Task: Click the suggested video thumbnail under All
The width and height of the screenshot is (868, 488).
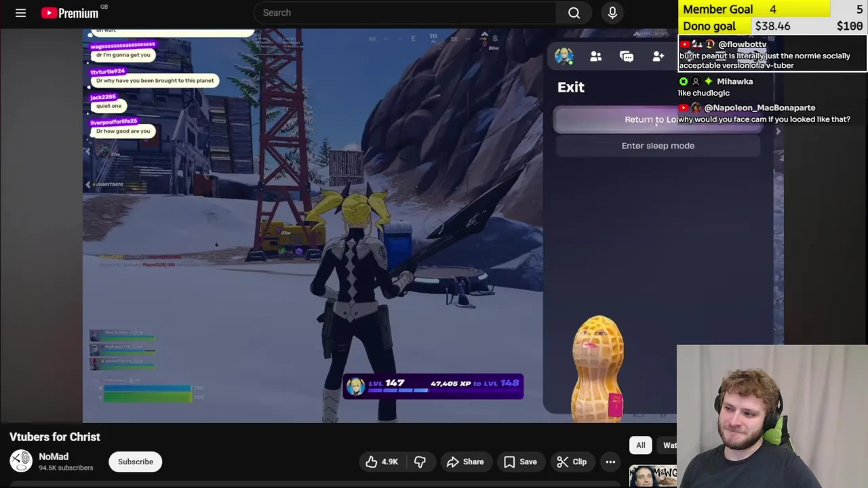Action: click(653, 476)
